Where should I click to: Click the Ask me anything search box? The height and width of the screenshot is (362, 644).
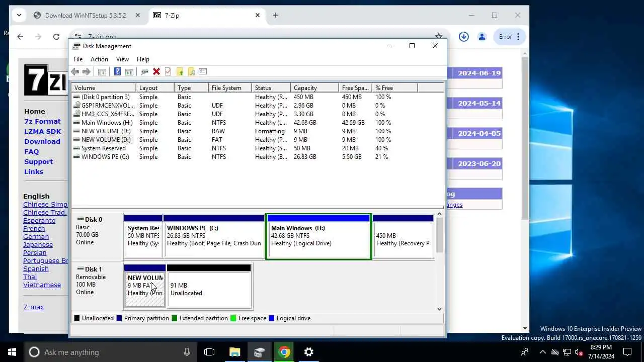[x=110, y=352]
